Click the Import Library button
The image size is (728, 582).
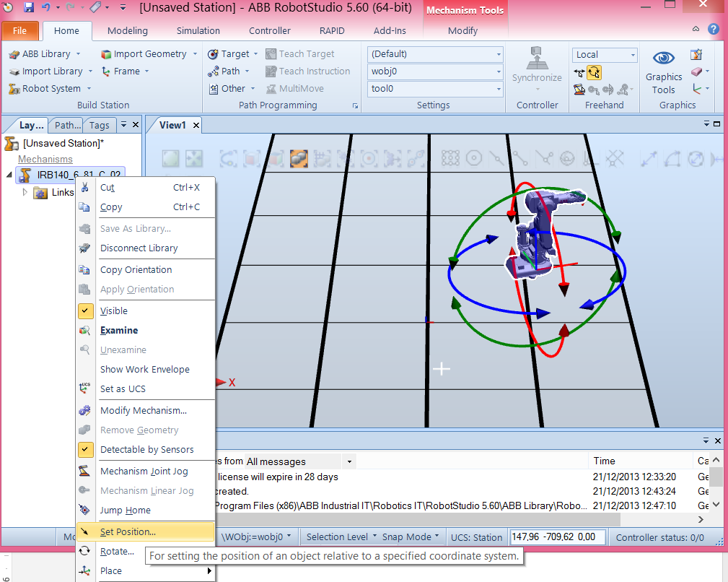point(51,71)
